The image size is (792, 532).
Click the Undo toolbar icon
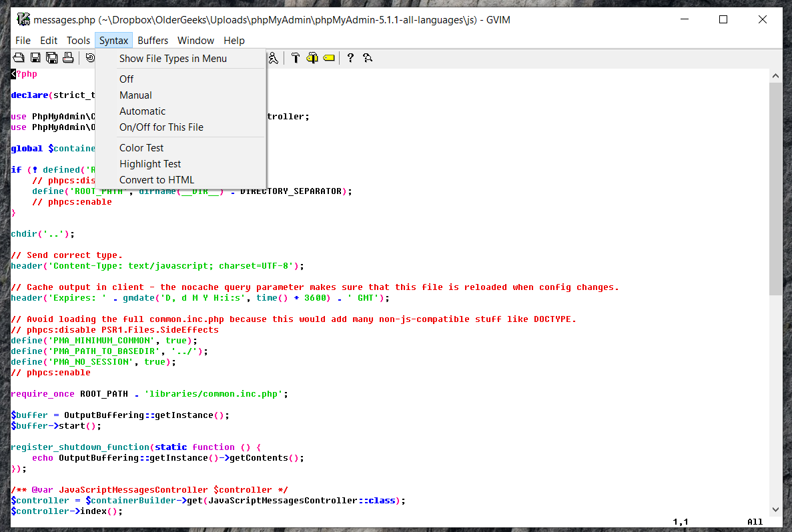(91, 58)
